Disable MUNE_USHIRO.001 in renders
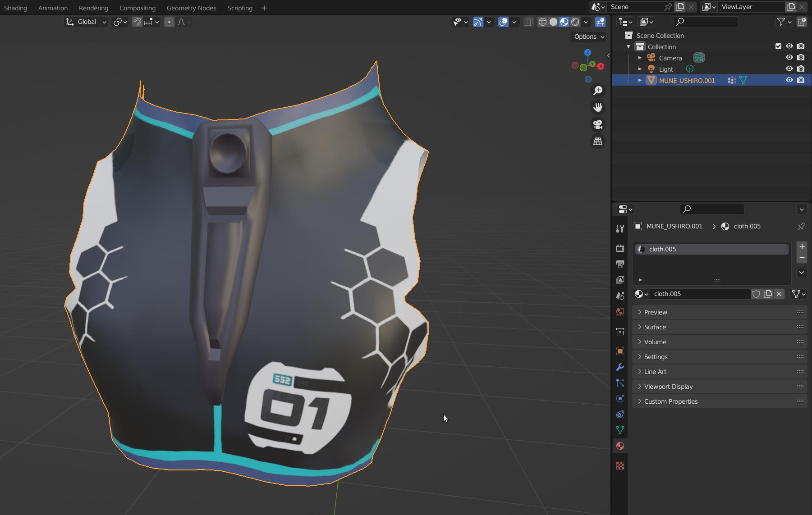Screen dimensions: 812x515 pyautogui.click(x=801, y=80)
